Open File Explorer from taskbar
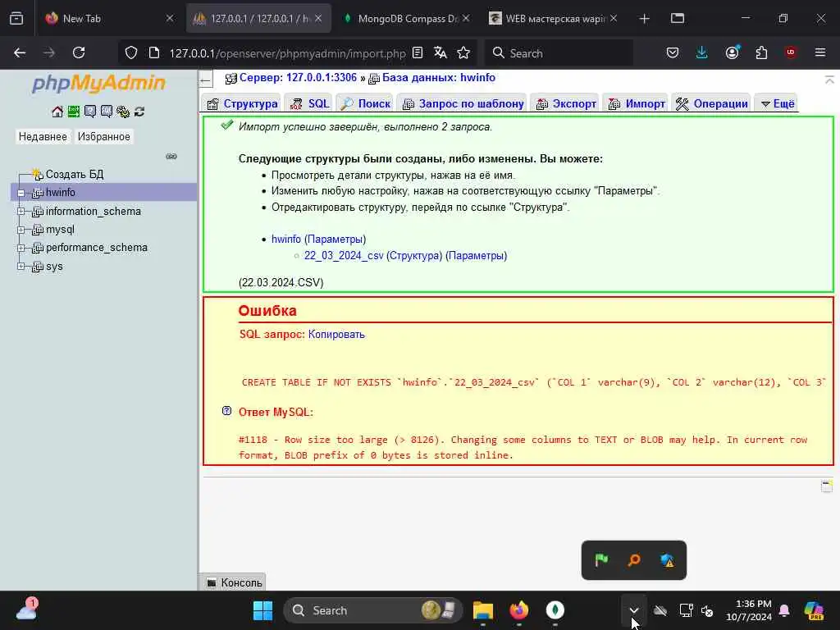 [482, 609]
